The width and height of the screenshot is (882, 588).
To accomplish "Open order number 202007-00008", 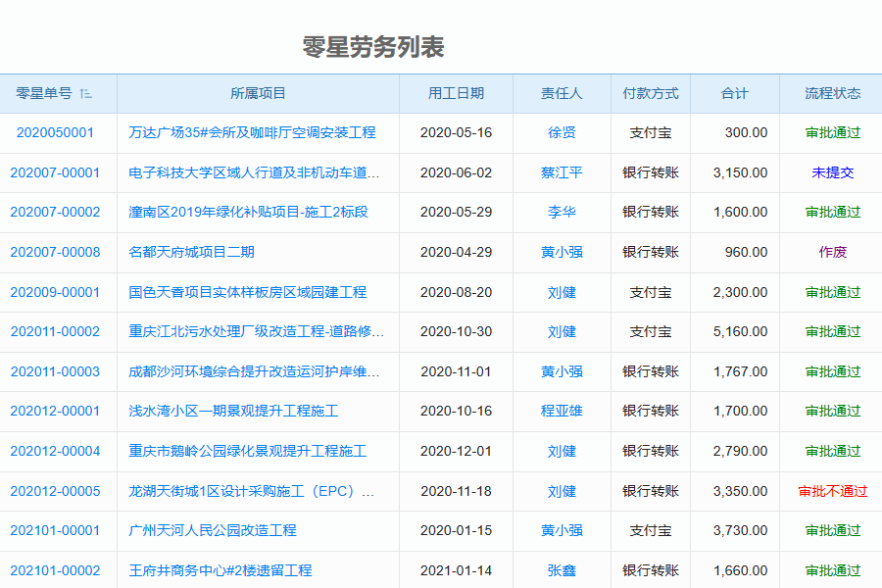I will pos(55,252).
